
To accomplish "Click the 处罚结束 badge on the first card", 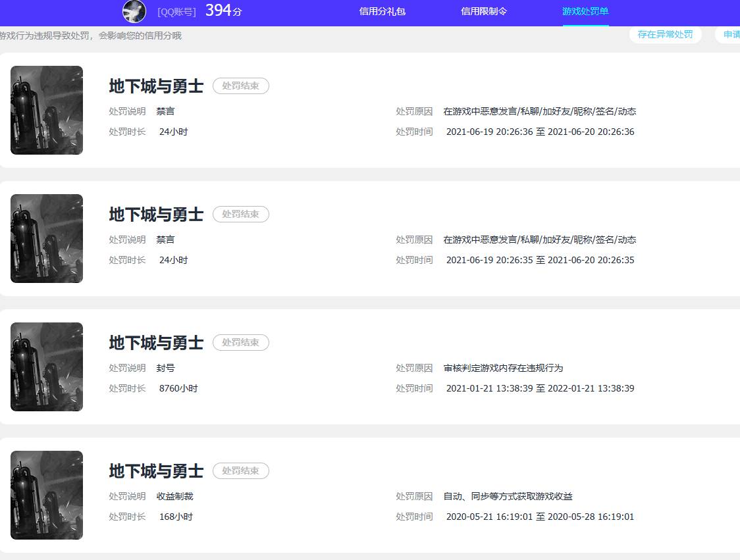I will (241, 86).
